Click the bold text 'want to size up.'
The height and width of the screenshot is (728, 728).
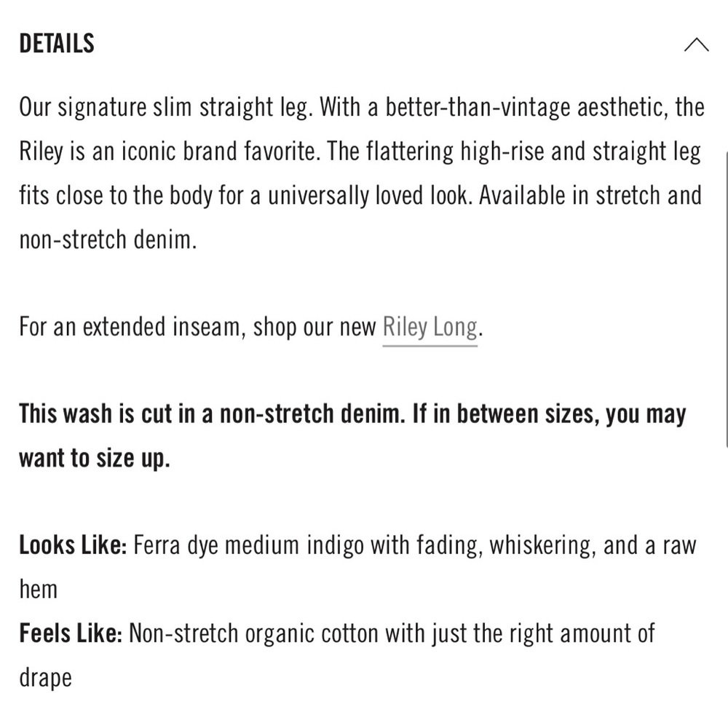pos(95,458)
